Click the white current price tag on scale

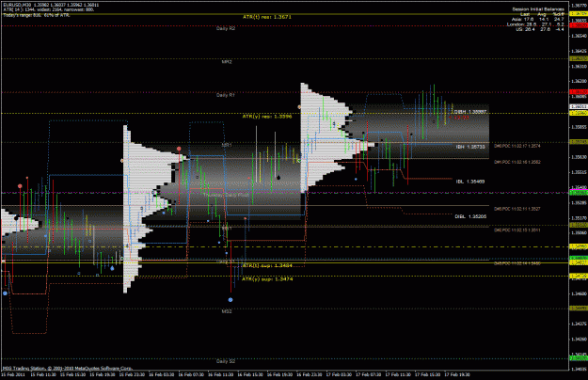point(579,107)
